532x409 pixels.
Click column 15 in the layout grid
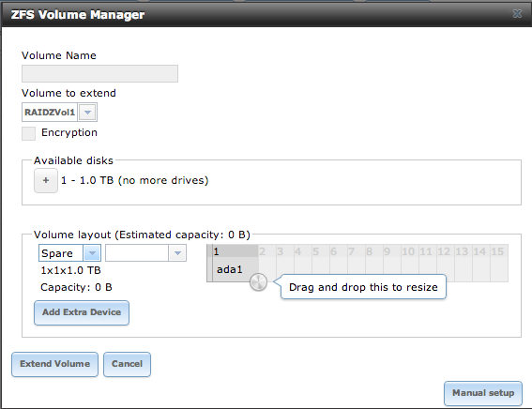pos(499,251)
